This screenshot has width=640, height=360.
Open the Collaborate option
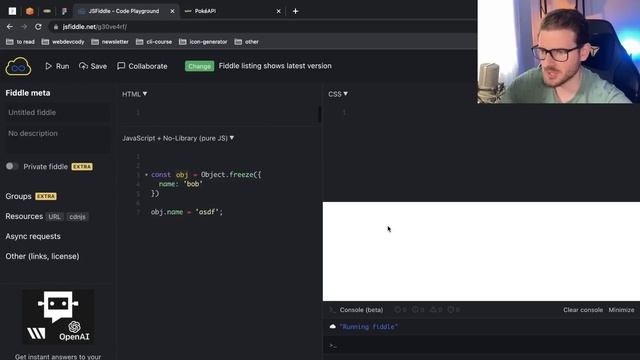[142, 66]
